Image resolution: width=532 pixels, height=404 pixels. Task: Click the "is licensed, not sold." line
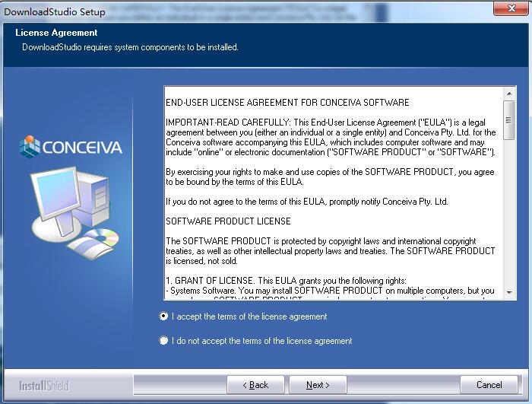[x=201, y=261]
